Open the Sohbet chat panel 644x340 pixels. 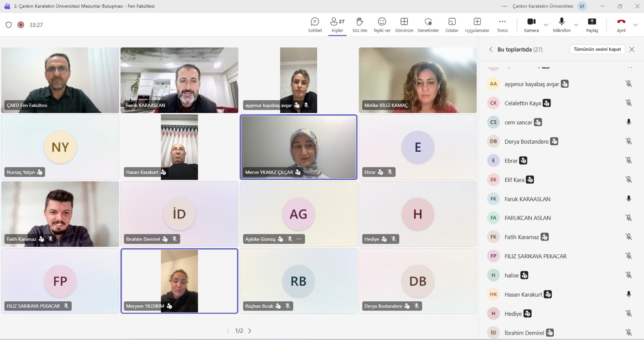coord(315,25)
